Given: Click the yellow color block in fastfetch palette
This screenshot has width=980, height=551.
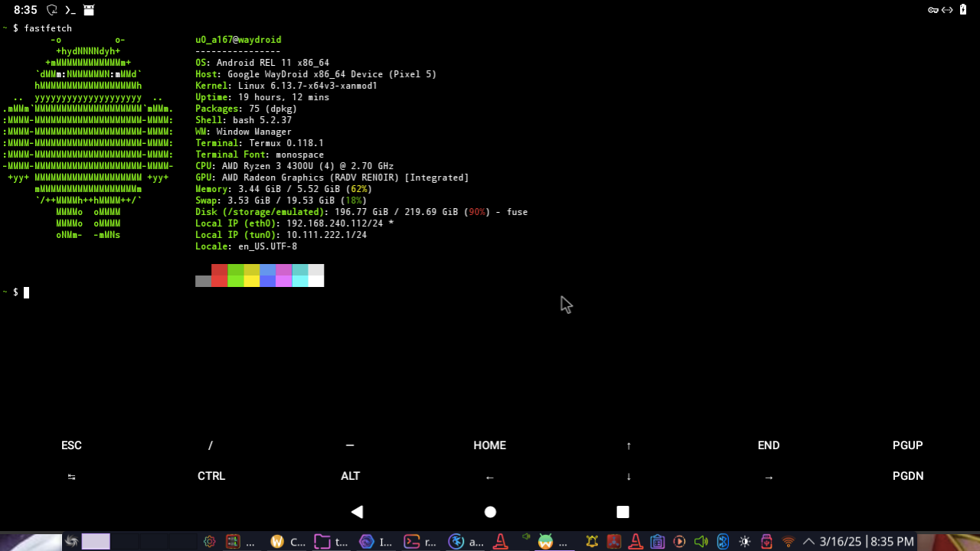Looking at the screenshot, I should pos(251,275).
